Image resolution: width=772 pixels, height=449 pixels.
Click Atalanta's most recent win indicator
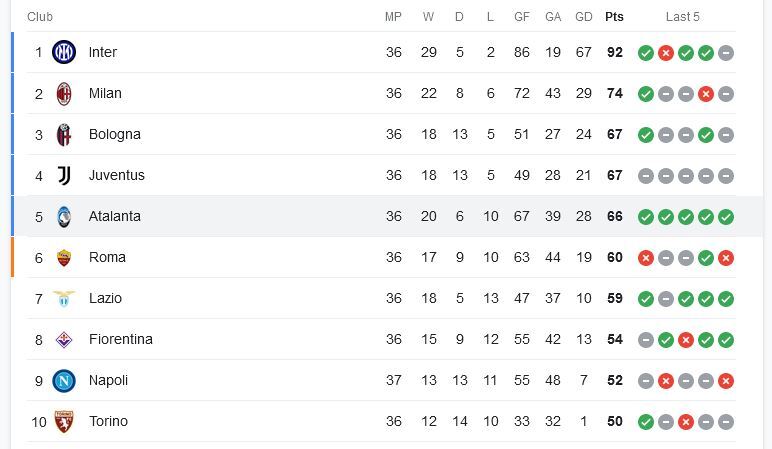pyautogui.click(x=726, y=217)
